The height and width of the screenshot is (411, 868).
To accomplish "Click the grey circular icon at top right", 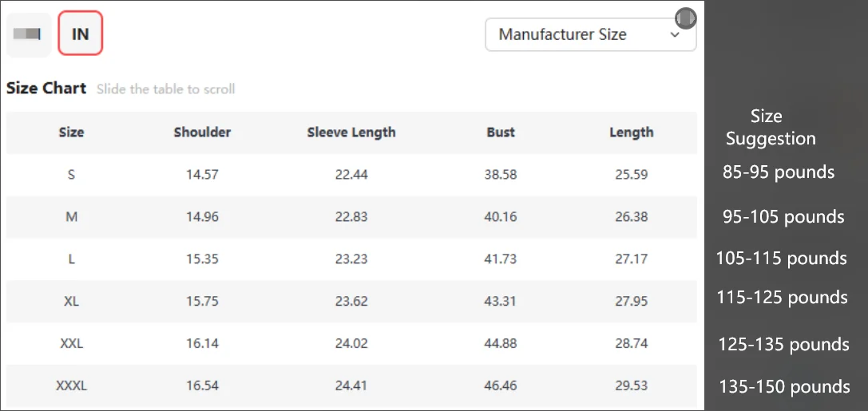I will pos(685,18).
